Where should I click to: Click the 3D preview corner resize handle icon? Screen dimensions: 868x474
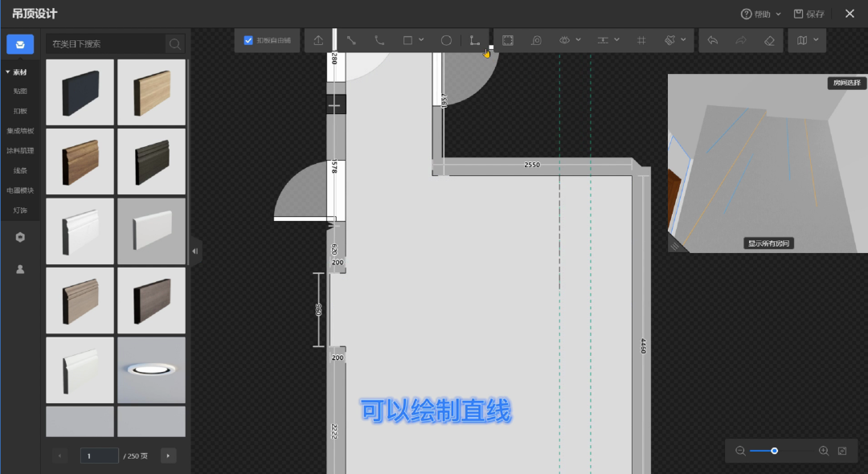[x=675, y=246]
